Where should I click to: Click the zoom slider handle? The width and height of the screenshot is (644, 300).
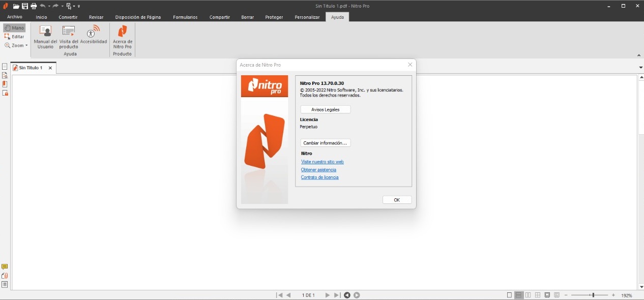(593, 295)
